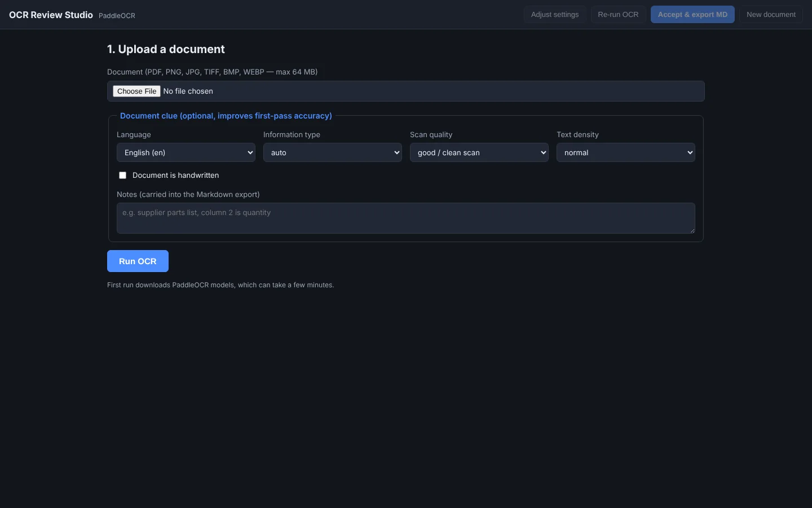Open the Language dropdown

coord(186,152)
